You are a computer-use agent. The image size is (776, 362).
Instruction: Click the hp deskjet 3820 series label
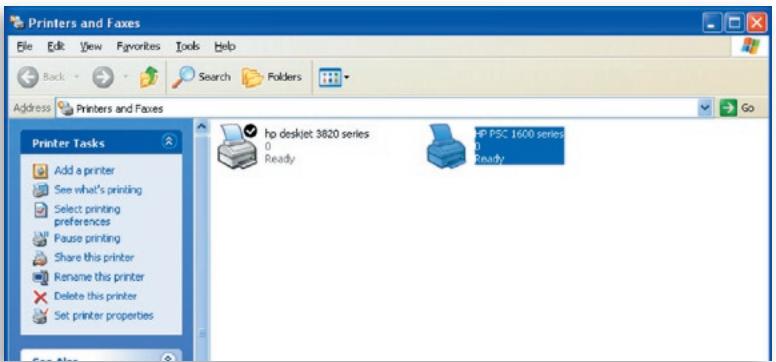pos(317,134)
